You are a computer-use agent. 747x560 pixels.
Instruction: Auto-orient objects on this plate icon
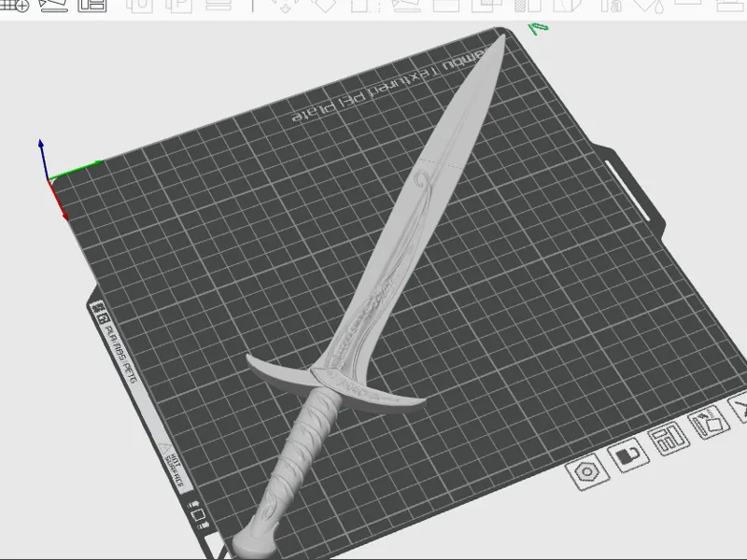tap(710, 421)
